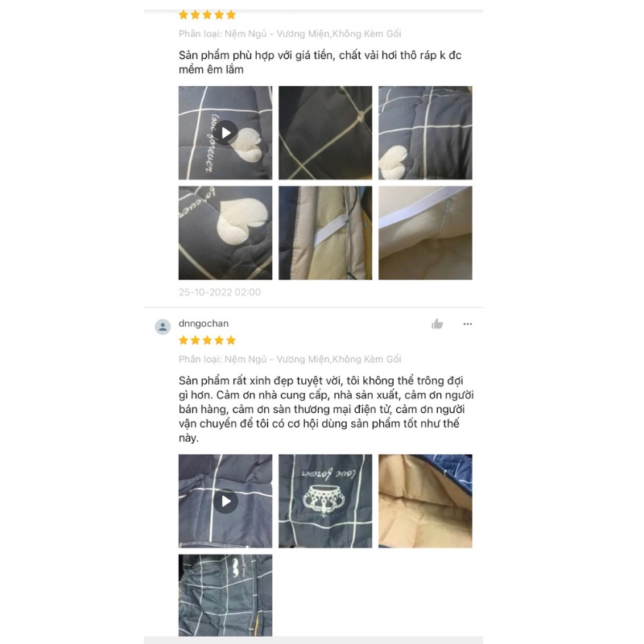Open dark plaid close-up photo in first review
Screen dimensions: 644x644
325,133
